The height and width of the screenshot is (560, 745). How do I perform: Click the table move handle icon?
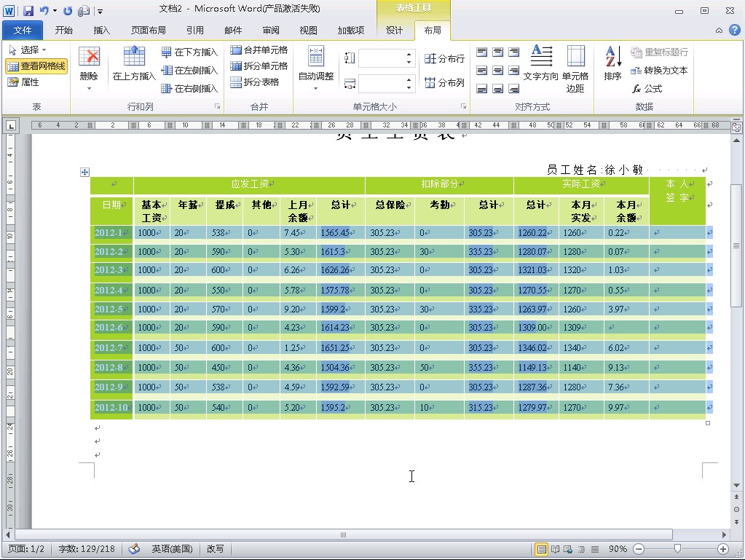point(84,173)
